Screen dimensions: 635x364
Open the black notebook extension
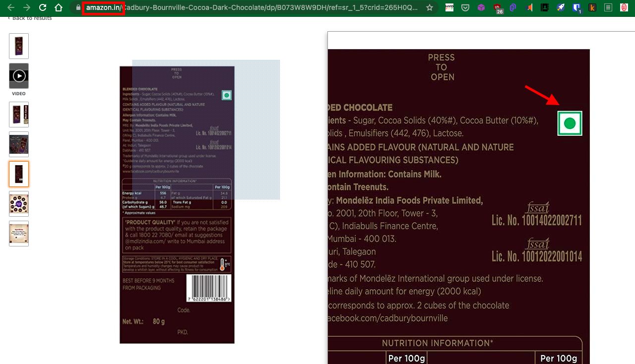click(x=545, y=7)
